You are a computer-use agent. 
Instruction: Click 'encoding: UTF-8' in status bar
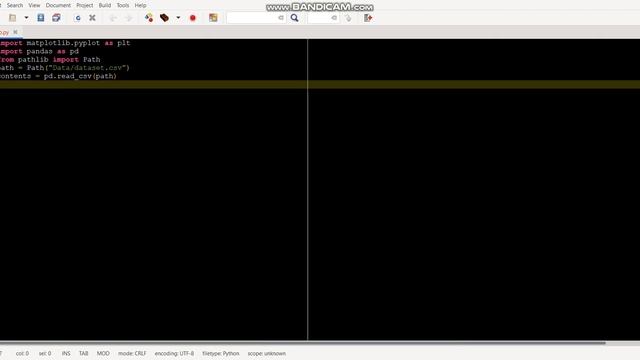pyautogui.click(x=174, y=353)
